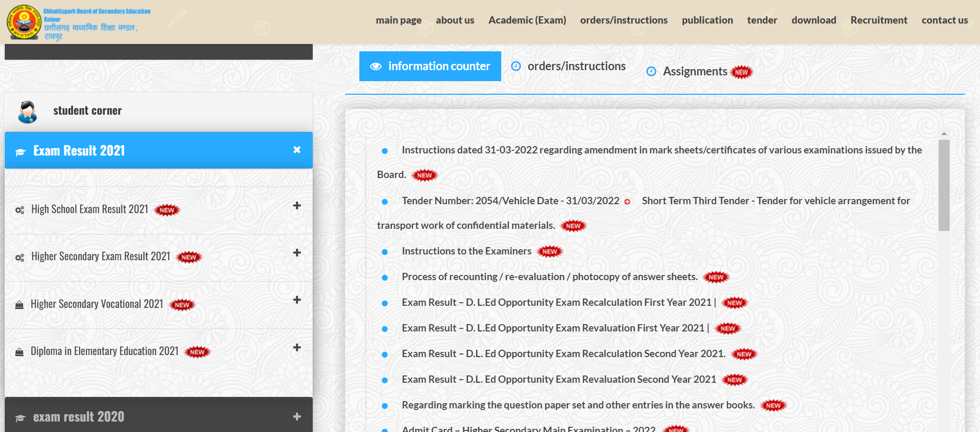Click the clock icon beside Assignments tab

(651, 72)
